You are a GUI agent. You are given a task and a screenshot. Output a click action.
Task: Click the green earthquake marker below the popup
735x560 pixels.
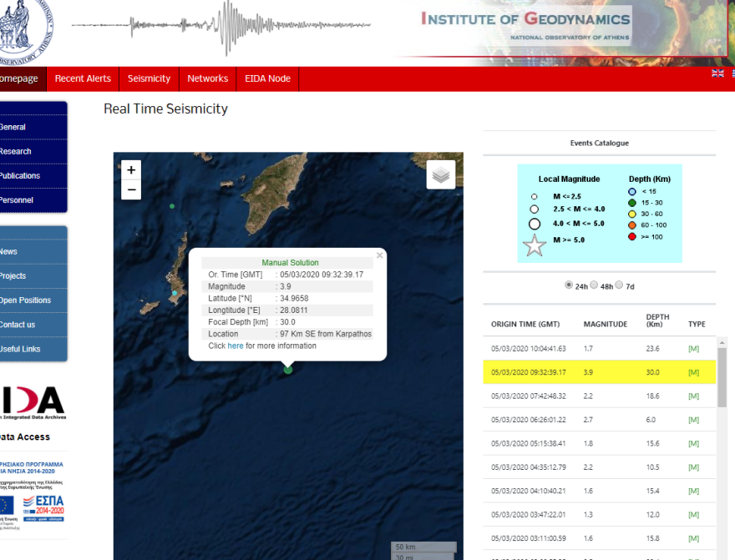point(288,369)
